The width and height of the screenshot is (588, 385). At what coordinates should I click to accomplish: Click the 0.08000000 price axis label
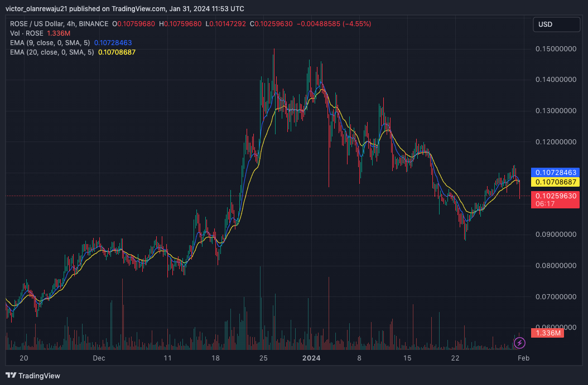click(x=556, y=266)
